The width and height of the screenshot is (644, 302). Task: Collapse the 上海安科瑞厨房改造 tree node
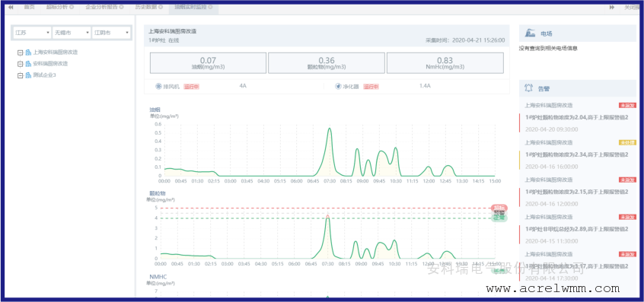point(20,52)
